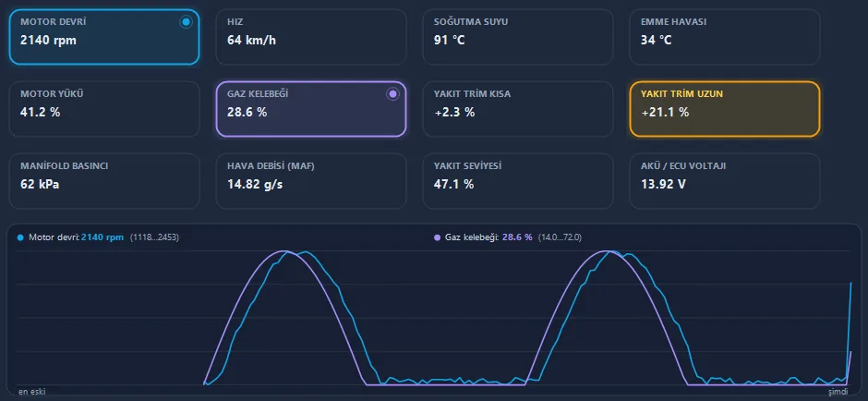Select the Motor Devri 2140 rpm card
The image size is (868, 401).
point(104,37)
